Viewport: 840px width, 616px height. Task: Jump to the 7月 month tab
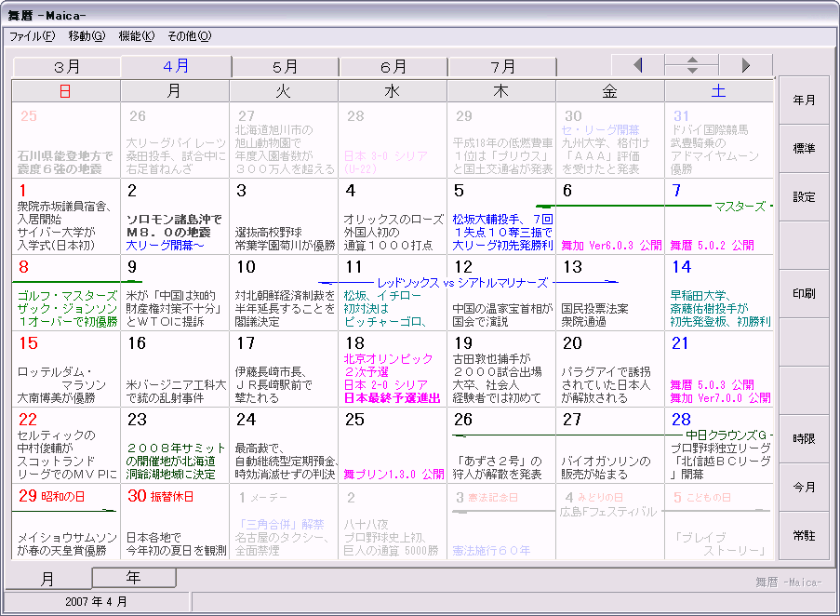[502, 67]
